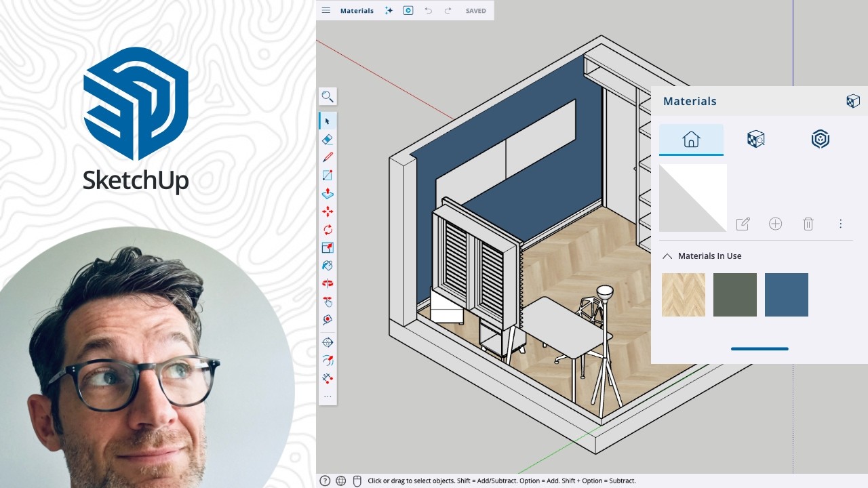The width and height of the screenshot is (868, 488).
Task: Open the scenes play icon in top bar
Action: coord(408,11)
